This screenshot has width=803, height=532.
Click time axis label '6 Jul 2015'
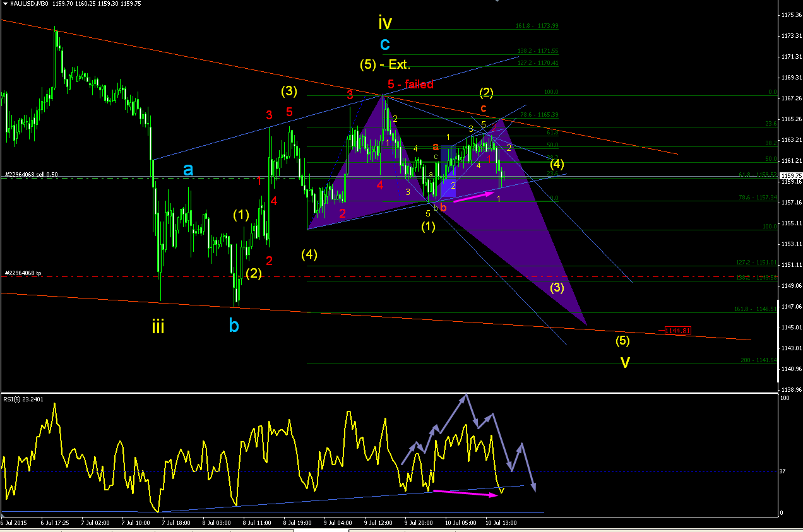14,523
